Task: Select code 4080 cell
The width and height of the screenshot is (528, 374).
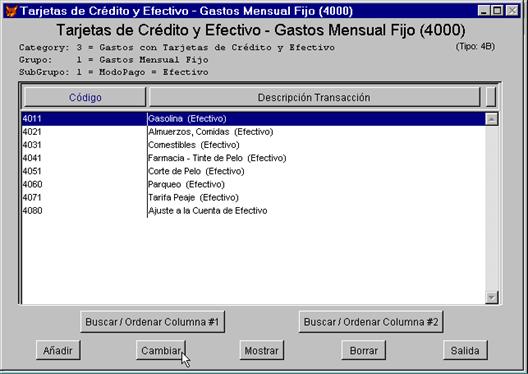Action: (84, 211)
